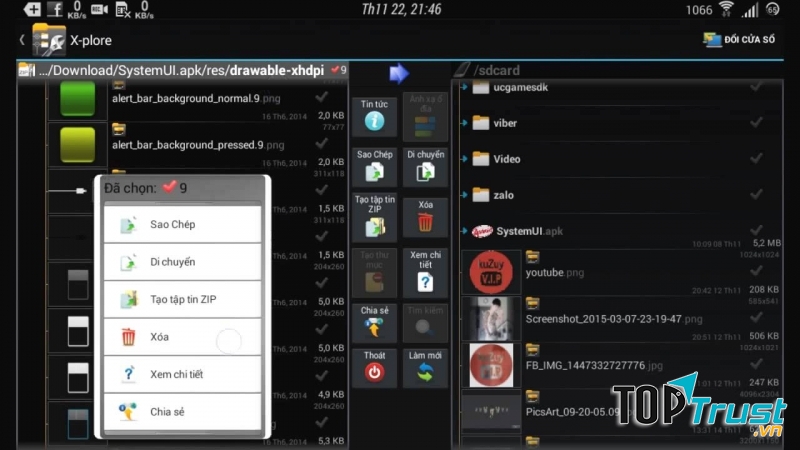Toggle checkmark for Video folder
The width and height of the screenshot is (800, 450).
point(757,158)
